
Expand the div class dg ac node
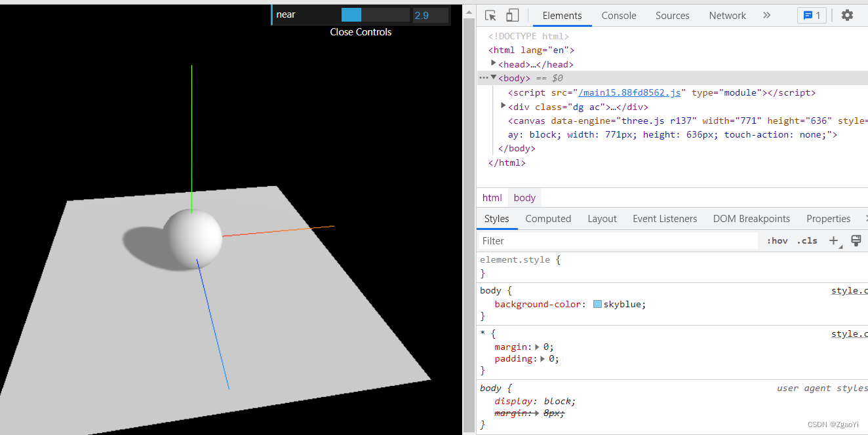(503, 106)
